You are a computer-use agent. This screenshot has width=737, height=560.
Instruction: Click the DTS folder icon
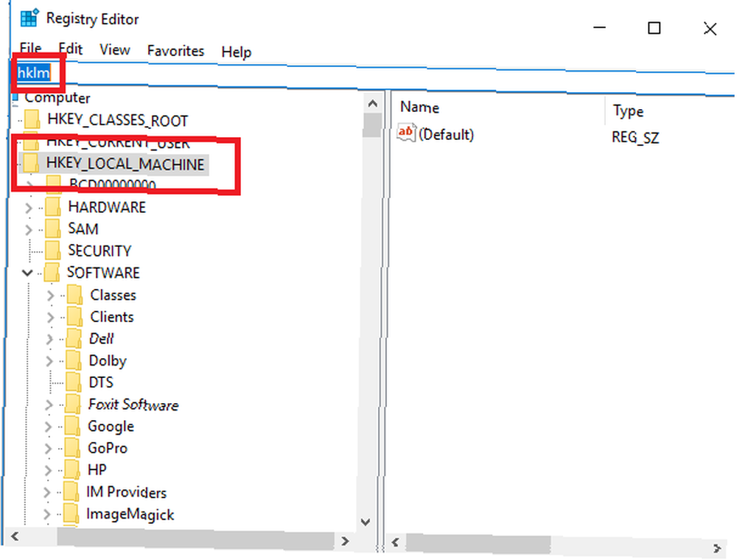[73, 382]
